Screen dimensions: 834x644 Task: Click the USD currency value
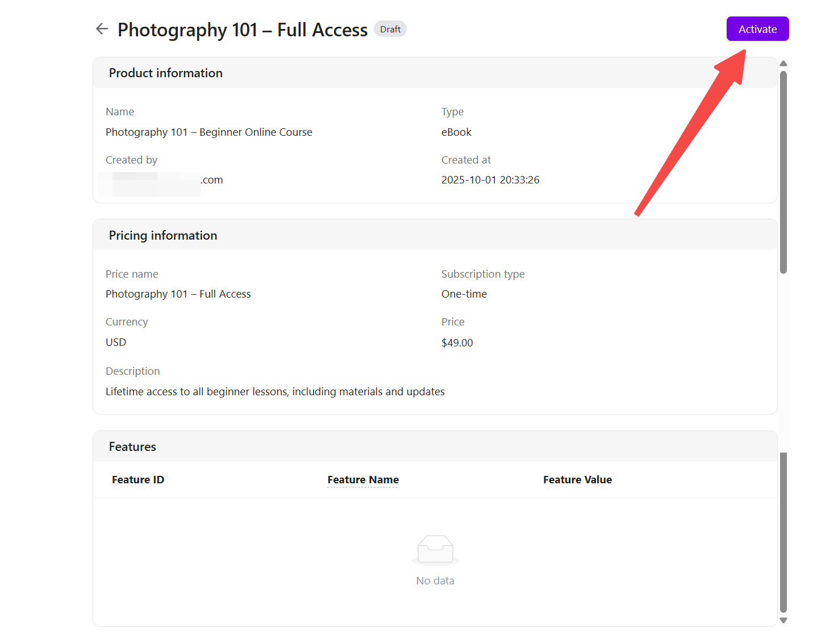116,342
